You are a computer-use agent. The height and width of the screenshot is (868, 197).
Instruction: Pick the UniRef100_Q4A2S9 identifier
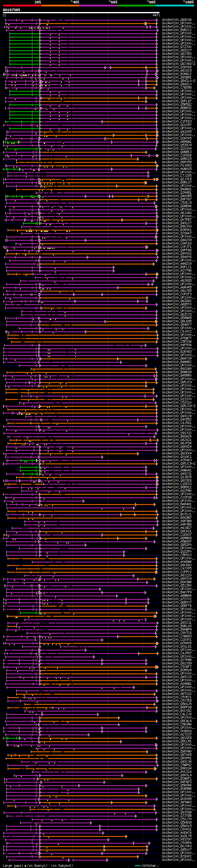coord(176,240)
